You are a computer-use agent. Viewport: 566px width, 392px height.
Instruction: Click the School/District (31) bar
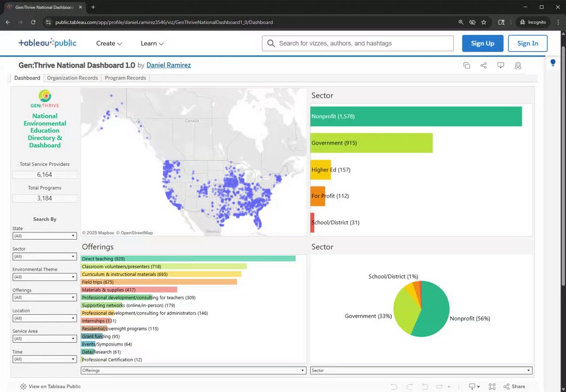tap(312, 222)
